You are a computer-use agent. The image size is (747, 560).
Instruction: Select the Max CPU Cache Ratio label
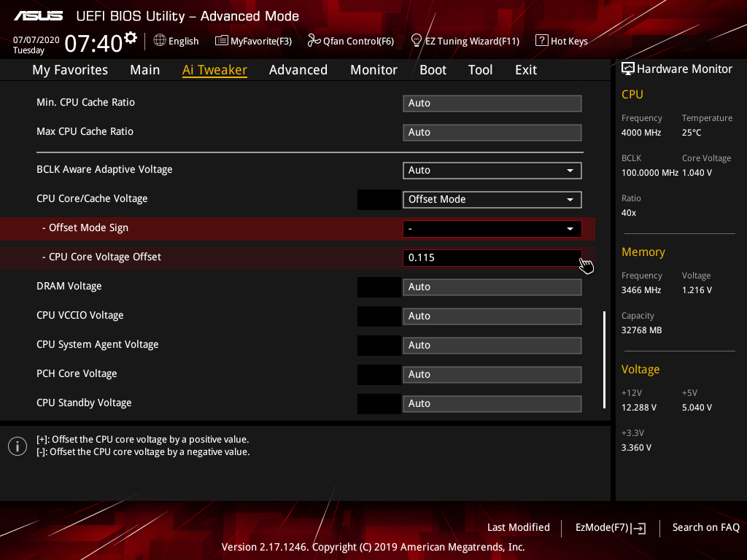coord(85,131)
